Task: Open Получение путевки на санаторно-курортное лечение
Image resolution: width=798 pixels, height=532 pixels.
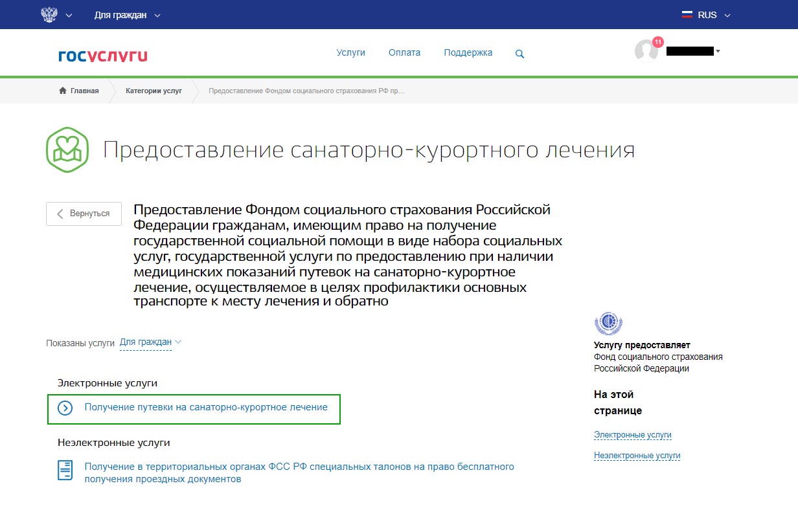Action: (206, 408)
